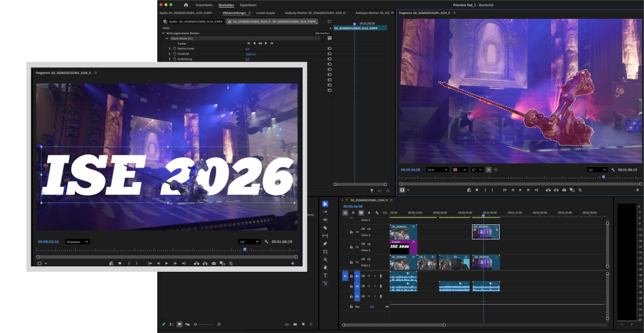Click the filter funnel icon in Effect Controls
Viewport: 644px width, 333px height.
(371, 190)
